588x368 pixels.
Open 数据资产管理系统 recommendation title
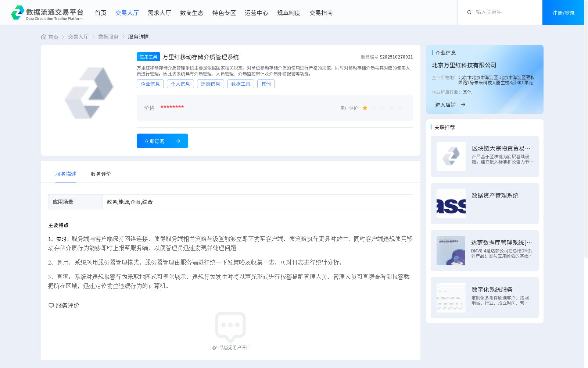click(495, 195)
